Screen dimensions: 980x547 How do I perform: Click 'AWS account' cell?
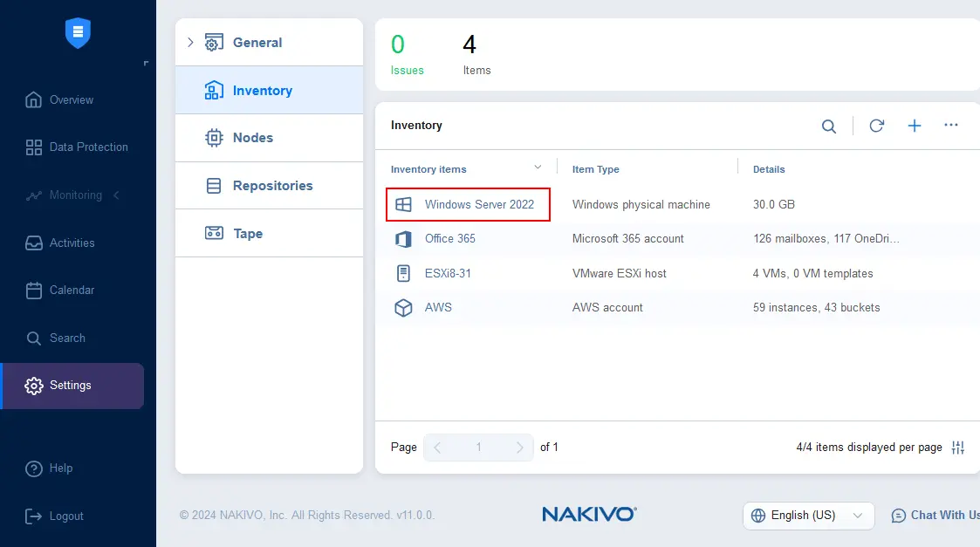[x=607, y=308]
